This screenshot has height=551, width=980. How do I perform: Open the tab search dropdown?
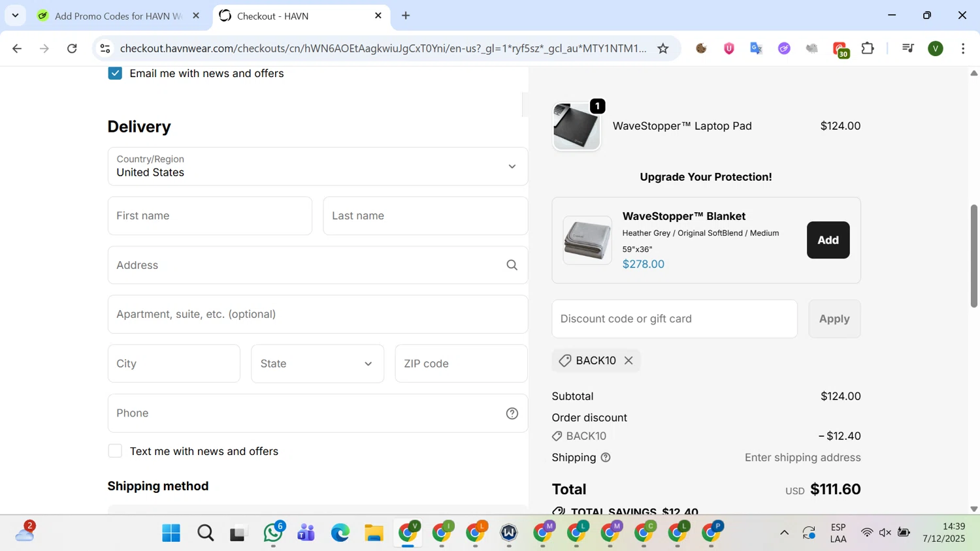tap(15, 16)
